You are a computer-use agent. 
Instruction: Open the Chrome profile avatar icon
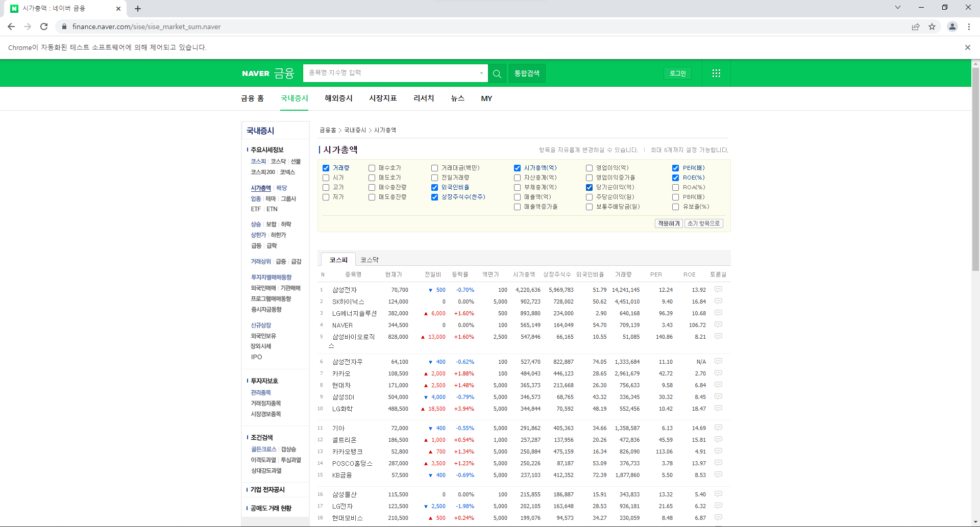(952, 27)
